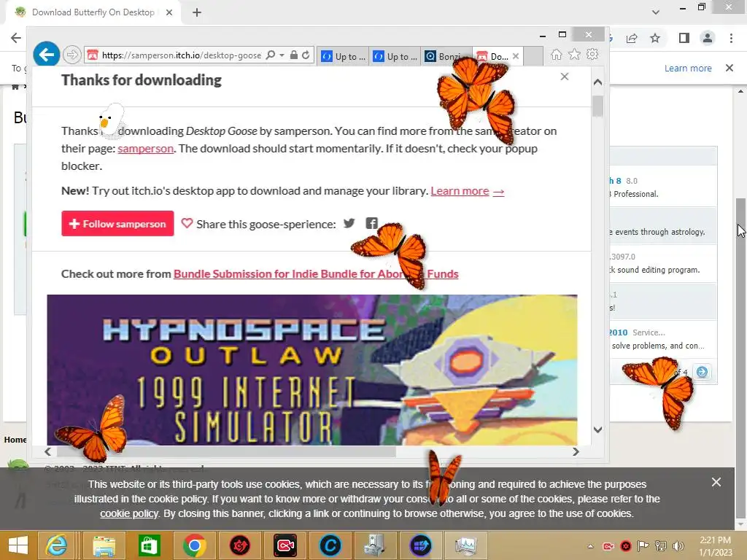
Task: Click the IE vertical scrollbar down arrow
Action: 598,429
